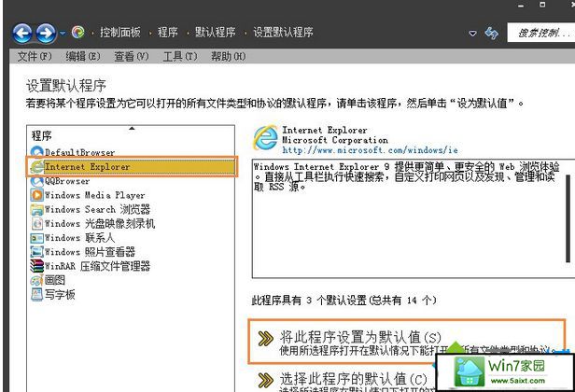Image resolution: width=575 pixels, height=392 pixels.
Task: Click 选择此程序的默认值(C)
Action: click(x=354, y=379)
